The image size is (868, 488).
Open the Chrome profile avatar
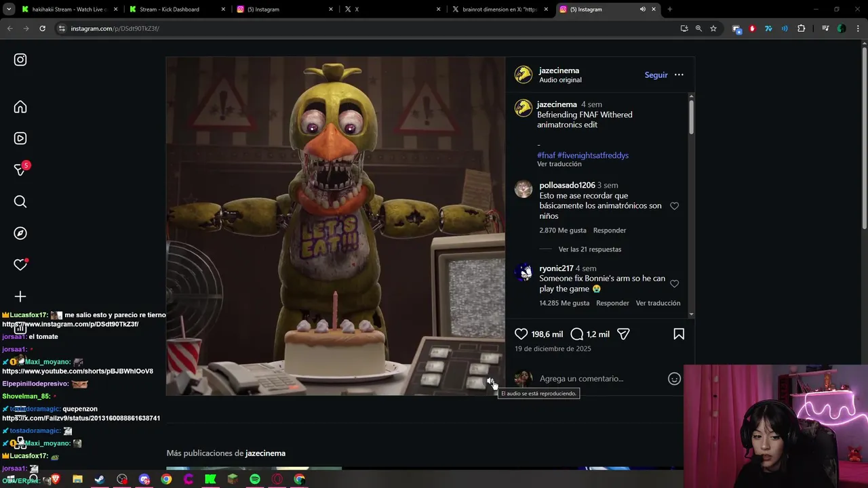click(x=842, y=28)
